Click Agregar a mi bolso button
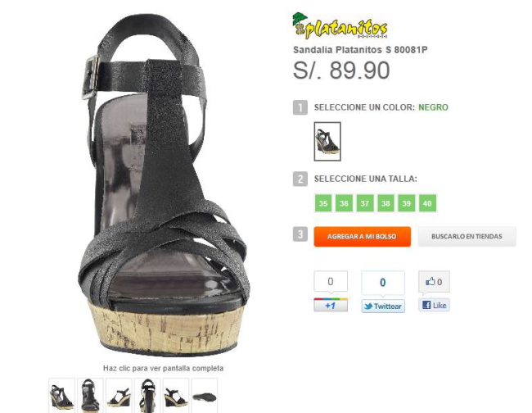 [363, 236]
